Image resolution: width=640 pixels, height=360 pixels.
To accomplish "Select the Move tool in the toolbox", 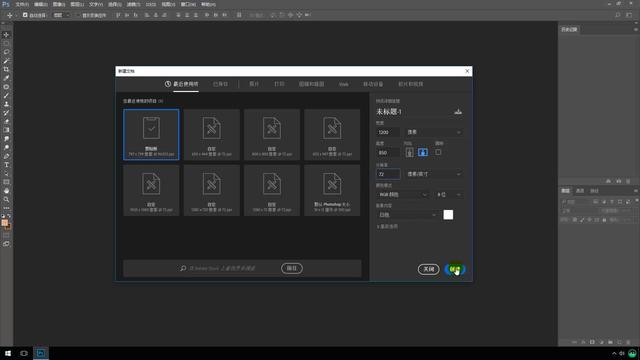I will coord(6,35).
